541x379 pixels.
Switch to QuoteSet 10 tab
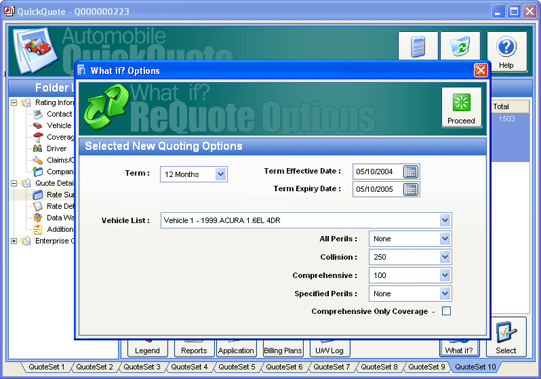pos(475,367)
